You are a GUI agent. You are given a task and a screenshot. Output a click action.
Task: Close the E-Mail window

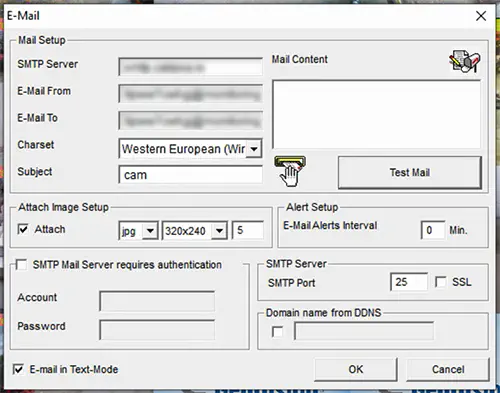481,16
